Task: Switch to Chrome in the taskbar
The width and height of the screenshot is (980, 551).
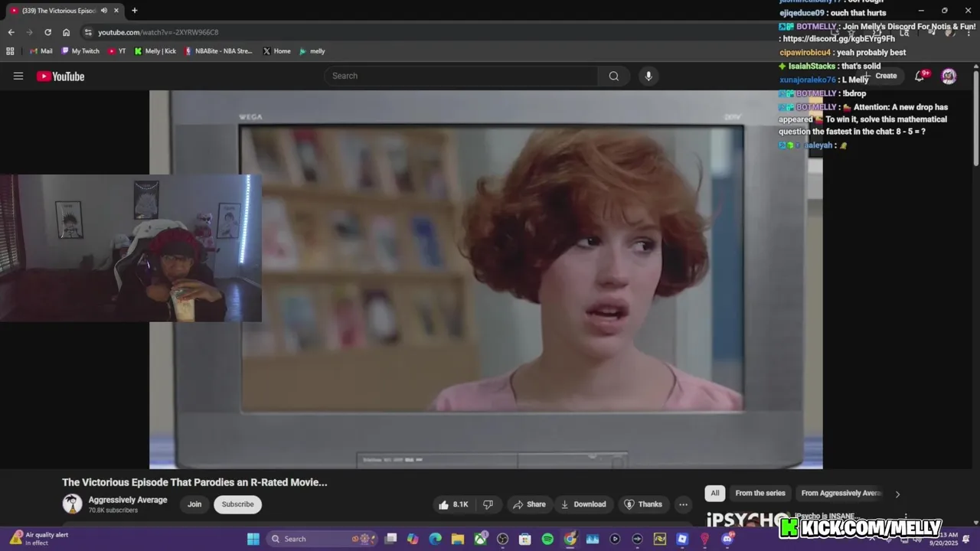Action: pyautogui.click(x=570, y=539)
